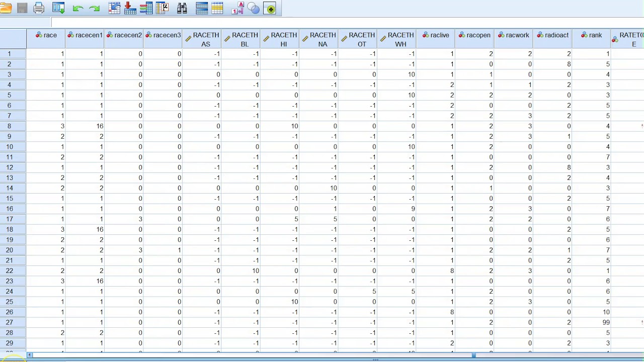
Task: Click the yellow table toolbar icon
Action: 217,8
